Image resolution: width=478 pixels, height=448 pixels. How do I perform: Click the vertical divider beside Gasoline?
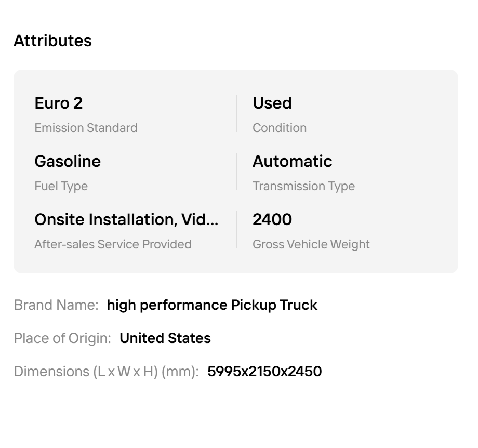pyautogui.click(x=236, y=172)
